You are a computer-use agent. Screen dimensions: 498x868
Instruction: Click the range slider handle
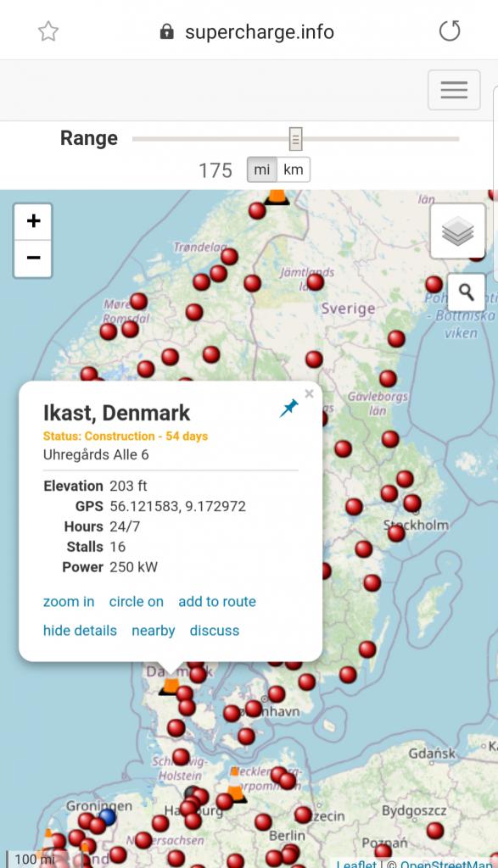point(296,139)
